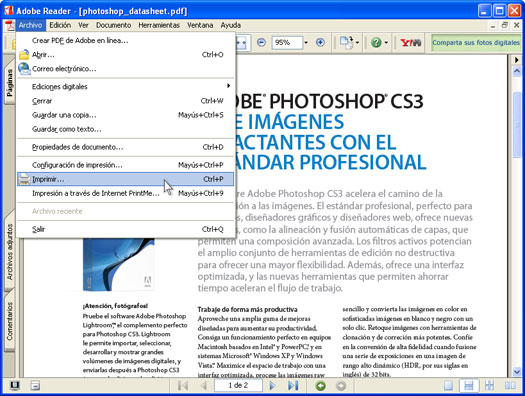Click the page number field '1 de 2'
The image size is (525, 396).
pos(238,386)
